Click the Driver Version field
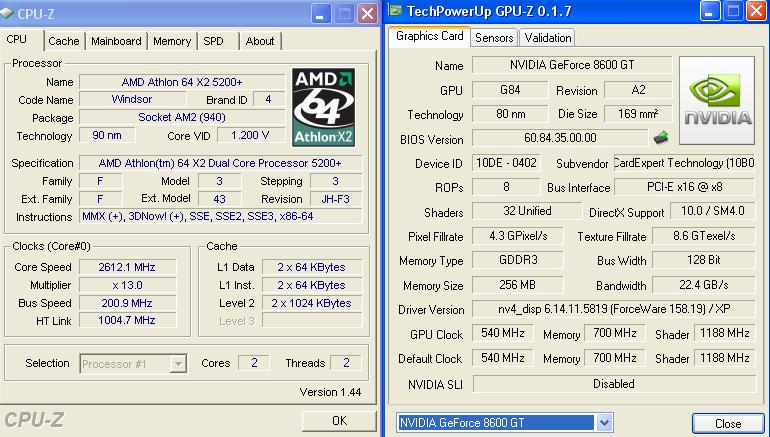 [612, 310]
